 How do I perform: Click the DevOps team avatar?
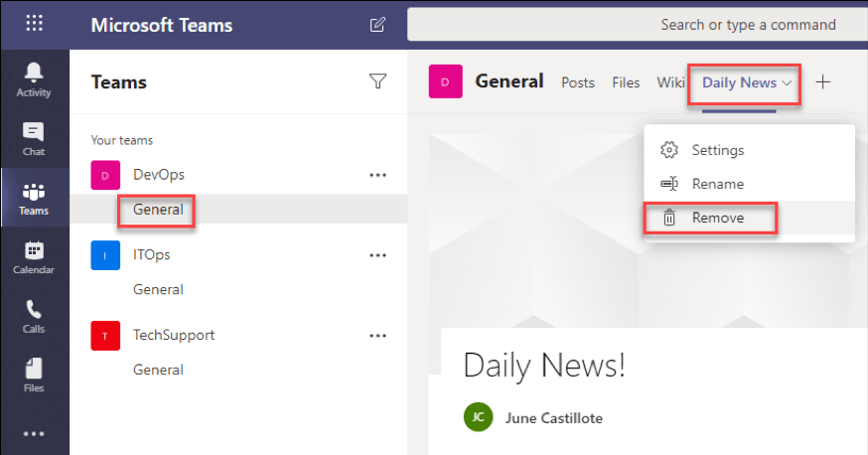click(x=105, y=175)
